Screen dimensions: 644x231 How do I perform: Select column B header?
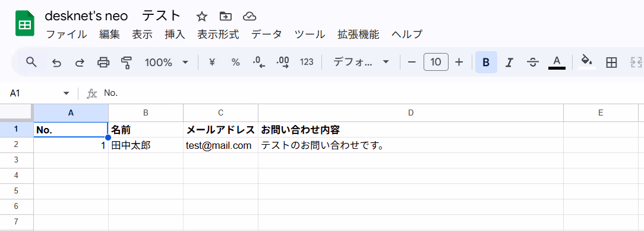146,113
